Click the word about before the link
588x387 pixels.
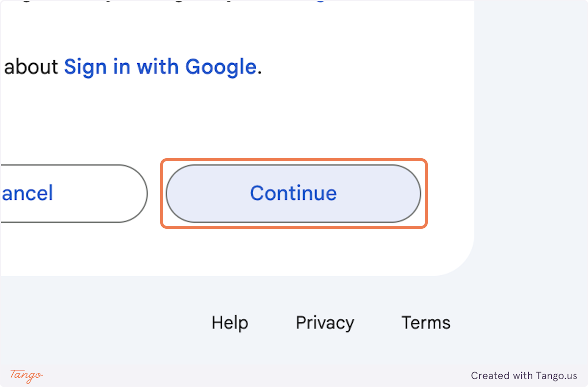point(31,67)
